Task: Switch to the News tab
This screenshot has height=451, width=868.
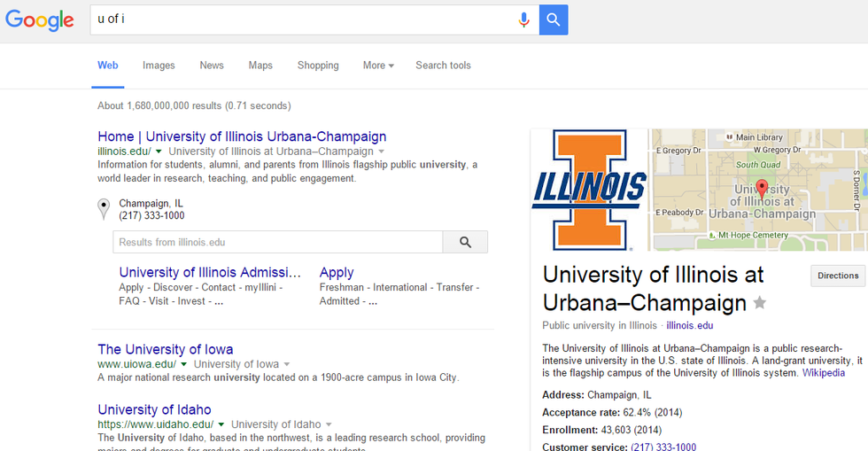Action: (x=212, y=66)
